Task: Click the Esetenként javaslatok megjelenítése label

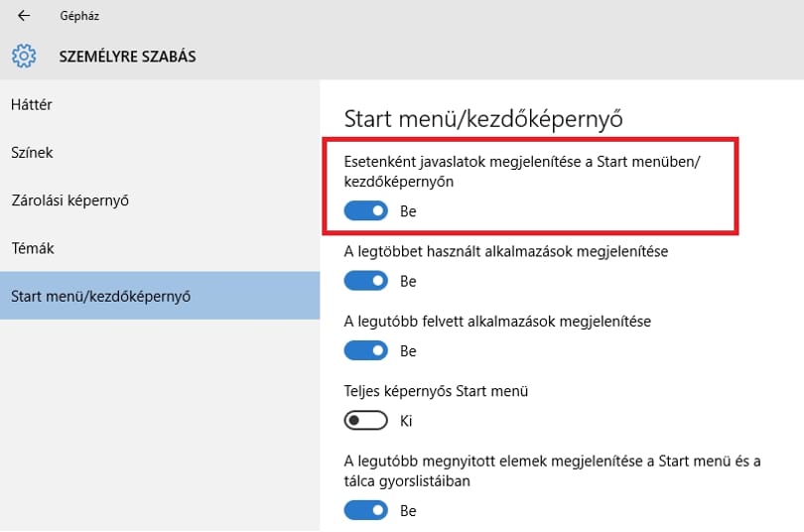Action: coord(522,171)
